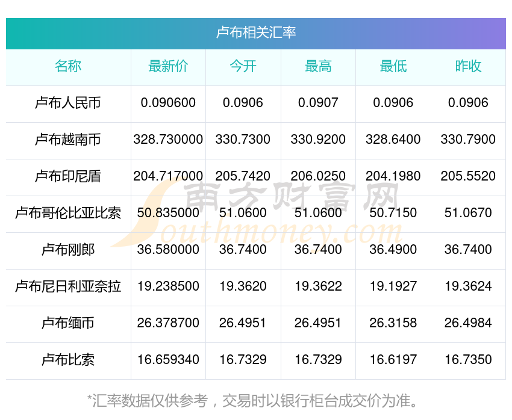Select latest price 328.730000

168,140
